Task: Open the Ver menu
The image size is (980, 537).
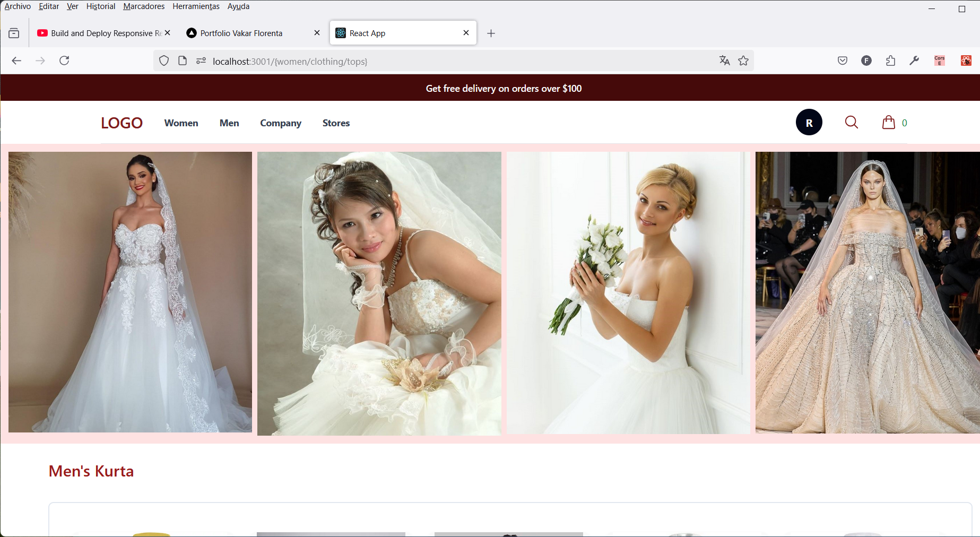Action: pos(73,6)
